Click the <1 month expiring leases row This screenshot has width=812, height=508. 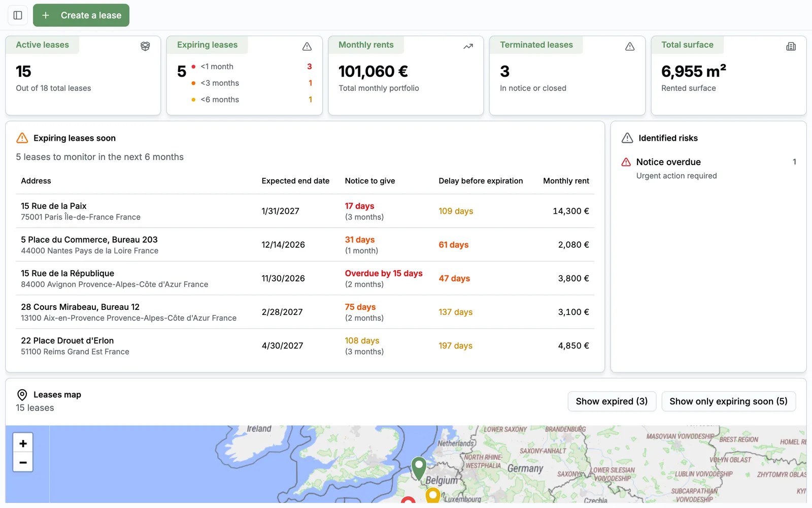(252, 67)
